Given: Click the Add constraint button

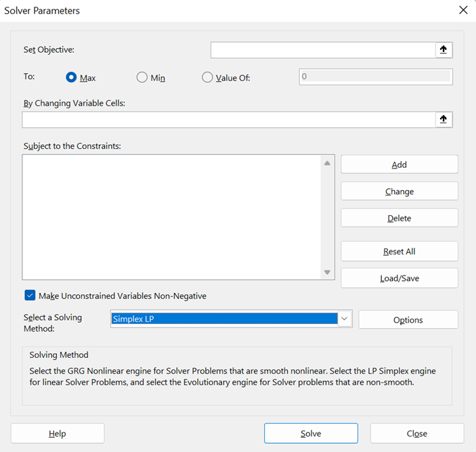Looking at the screenshot, I should [399, 164].
